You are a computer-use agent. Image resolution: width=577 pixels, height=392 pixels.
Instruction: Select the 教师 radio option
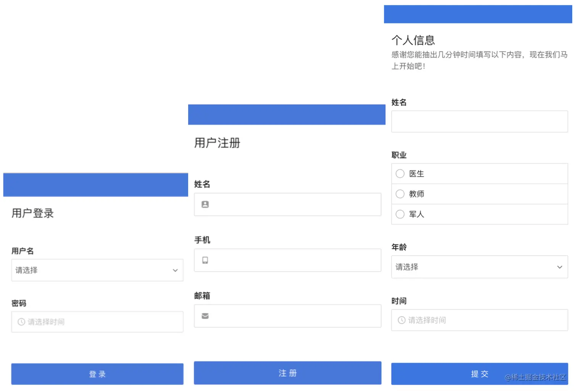coord(400,194)
